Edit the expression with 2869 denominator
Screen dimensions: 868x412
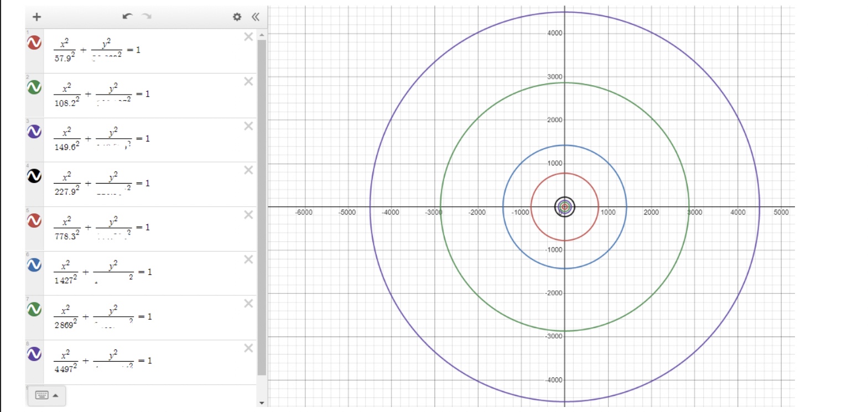150,317
